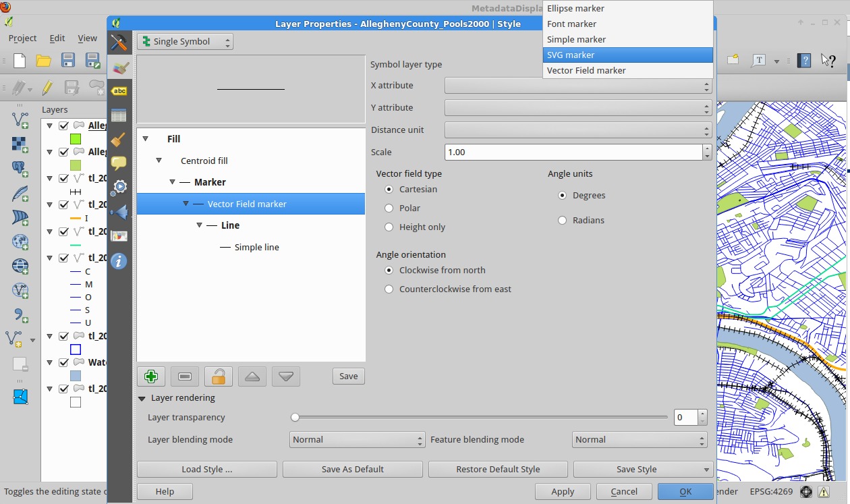Move symbol layer down with arrow button
850x504 pixels.
[x=285, y=376]
